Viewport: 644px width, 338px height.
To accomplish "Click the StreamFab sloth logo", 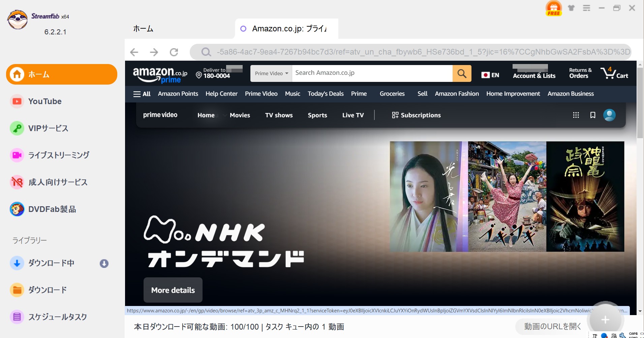I will click(18, 20).
